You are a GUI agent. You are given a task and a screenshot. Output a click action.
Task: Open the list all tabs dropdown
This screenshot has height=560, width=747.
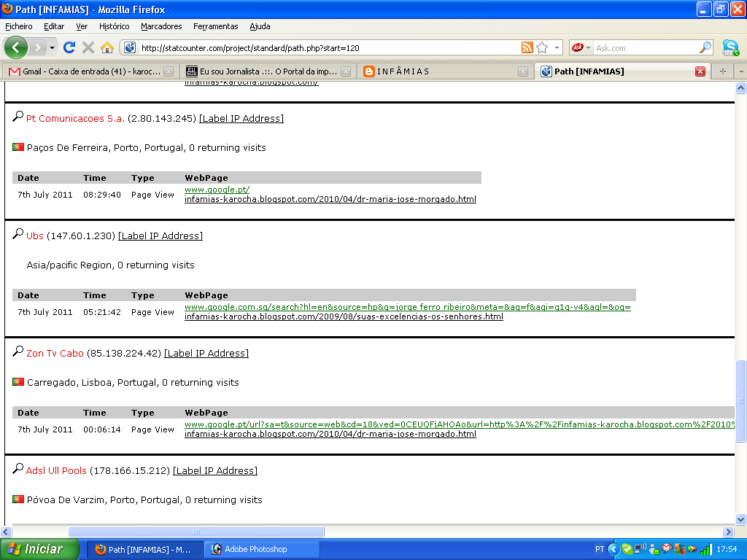(x=741, y=71)
